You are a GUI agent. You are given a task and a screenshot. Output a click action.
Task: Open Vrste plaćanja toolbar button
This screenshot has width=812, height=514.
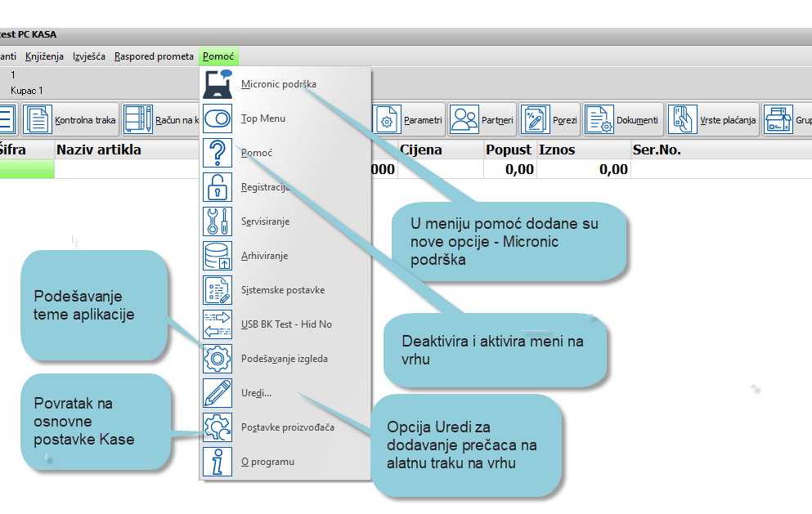[x=713, y=120]
